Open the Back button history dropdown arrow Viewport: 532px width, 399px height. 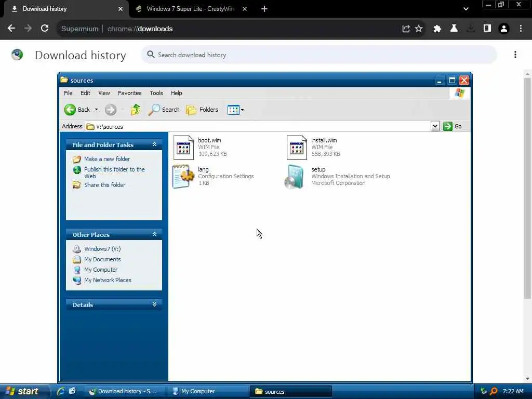tap(96, 110)
